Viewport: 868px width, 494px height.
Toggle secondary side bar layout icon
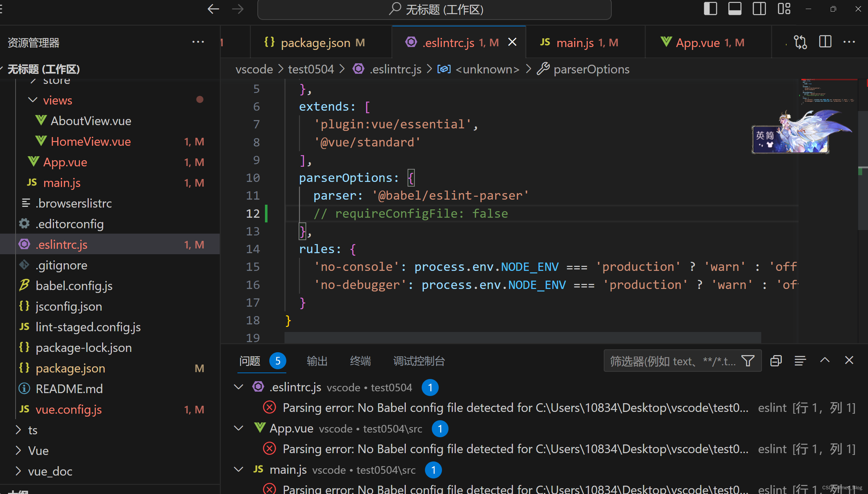[x=759, y=9]
